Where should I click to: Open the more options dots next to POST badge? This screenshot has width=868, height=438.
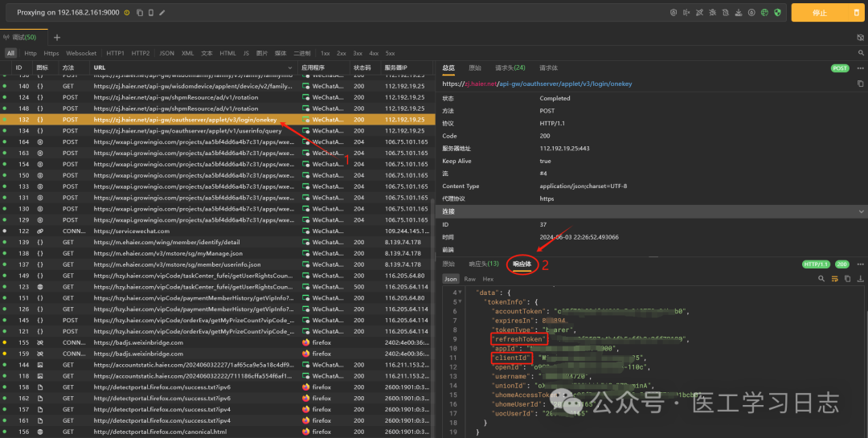860,68
